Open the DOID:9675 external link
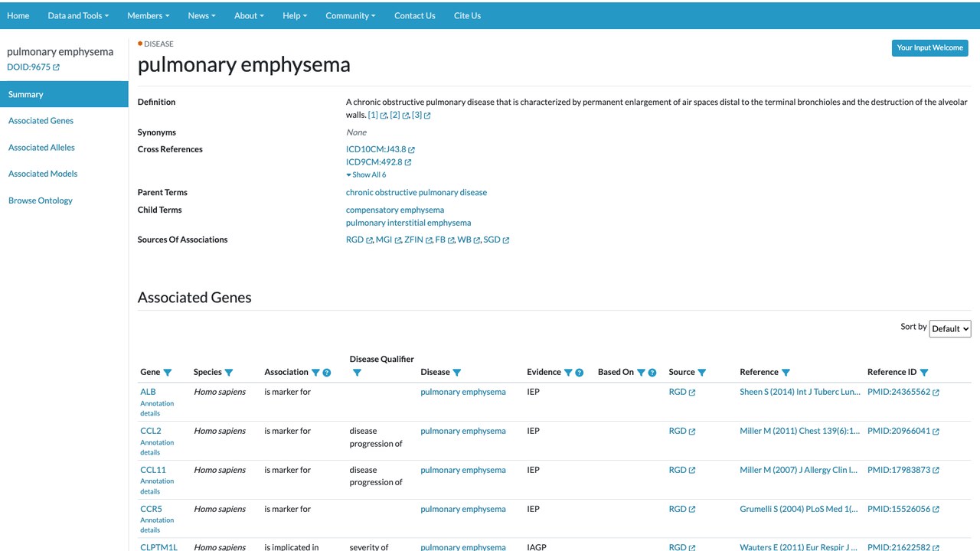This screenshot has width=980, height=551. 33,67
